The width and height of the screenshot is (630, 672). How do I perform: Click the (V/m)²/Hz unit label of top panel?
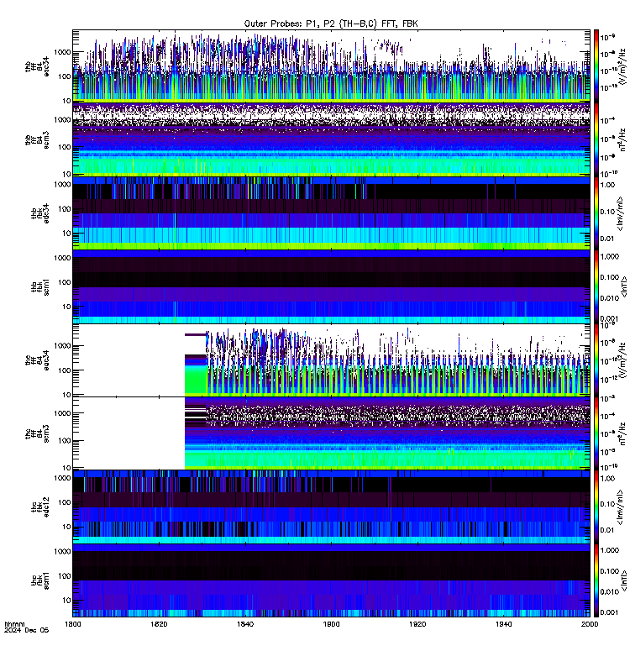tap(622, 66)
